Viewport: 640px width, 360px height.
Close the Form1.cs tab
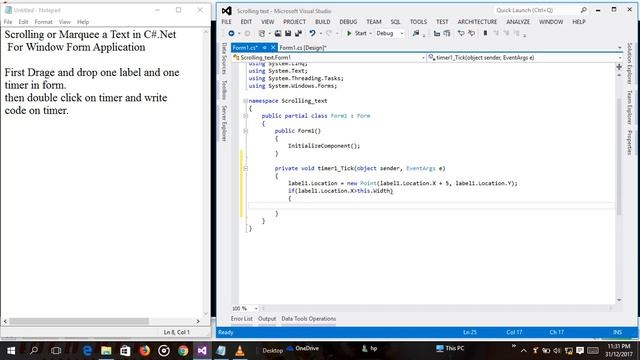(273, 48)
